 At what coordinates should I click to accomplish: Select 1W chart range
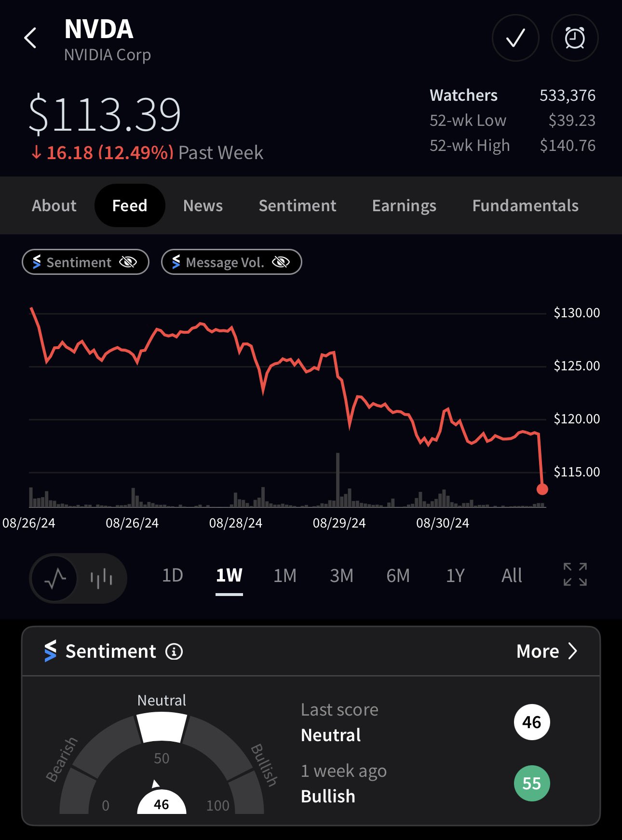[229, 575]
